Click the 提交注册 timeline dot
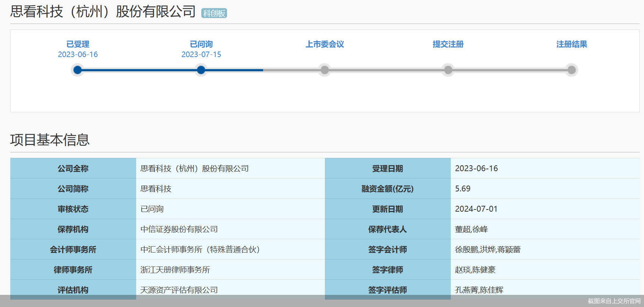This screenshot has width=644, height=307. (x=448, y=70)
